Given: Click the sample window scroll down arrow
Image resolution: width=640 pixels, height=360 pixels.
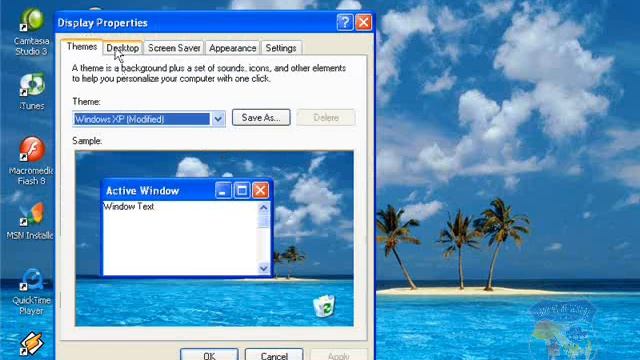Looking at the screenshot, I should click(x=264, y=268).
